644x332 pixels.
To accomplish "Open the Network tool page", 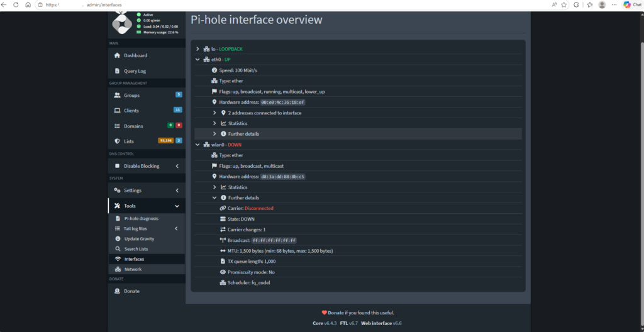I will [146, 270].
